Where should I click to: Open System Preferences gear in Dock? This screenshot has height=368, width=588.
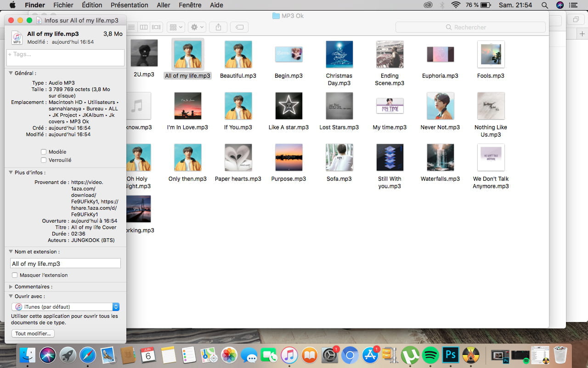point(329,355)
